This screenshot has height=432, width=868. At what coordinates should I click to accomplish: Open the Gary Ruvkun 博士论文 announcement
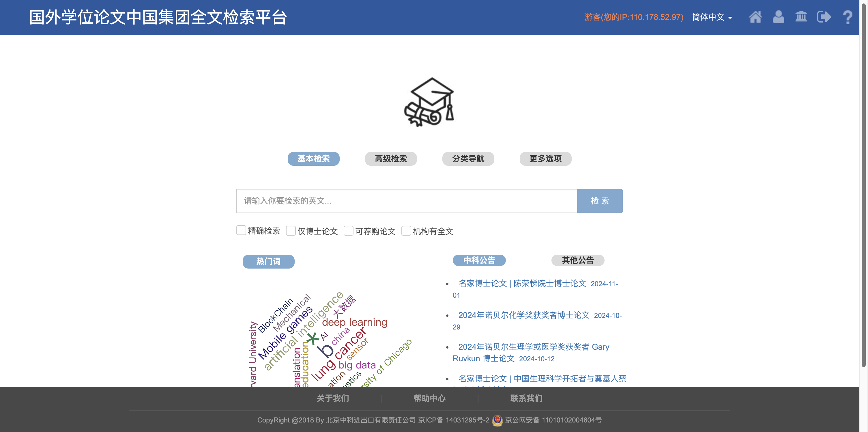tap(531, 352)
